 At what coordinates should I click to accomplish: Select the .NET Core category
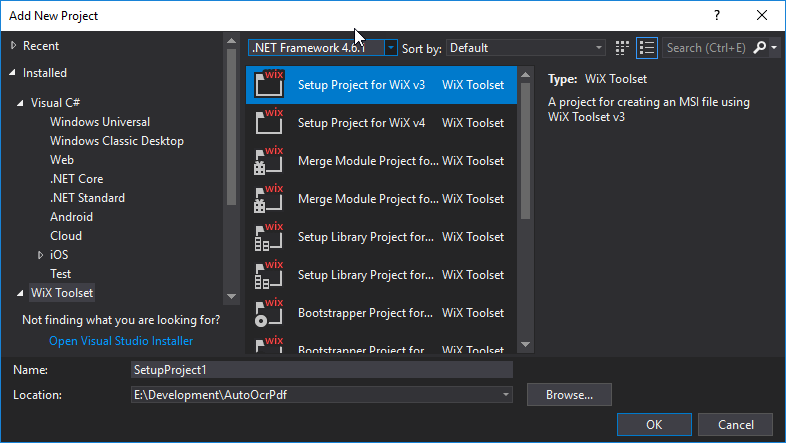click(77, 179)
